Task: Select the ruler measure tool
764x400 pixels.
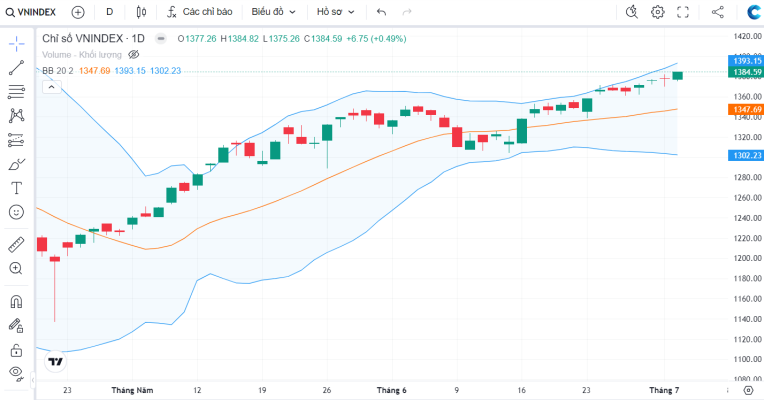Action: coord(17,245)
